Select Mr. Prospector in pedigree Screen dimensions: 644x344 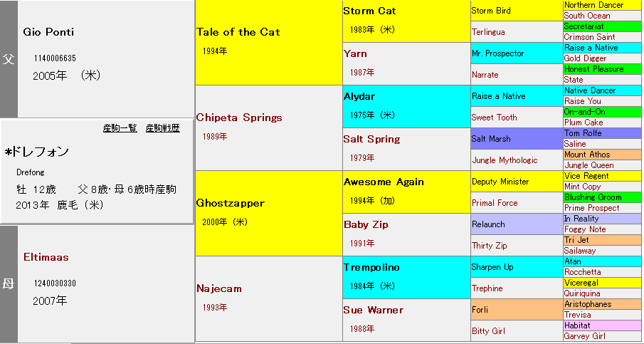coord(497,53)
